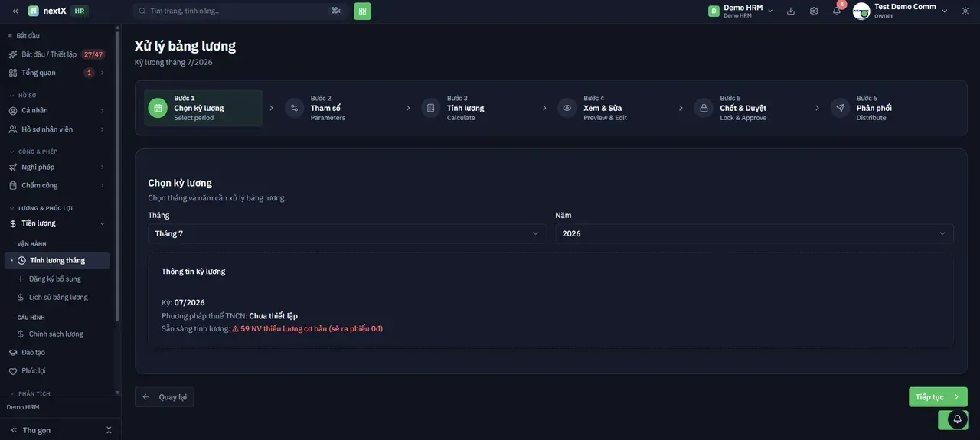Click Step 1 calendar icon

pos(158,108)
